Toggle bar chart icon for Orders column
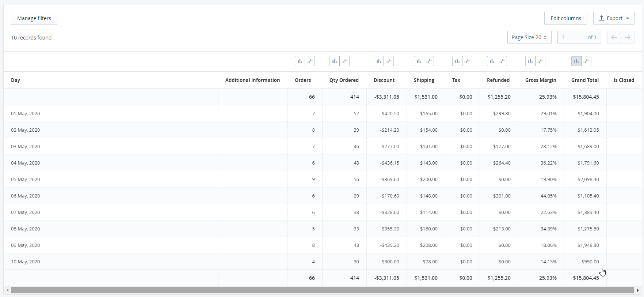 click(300, 61)
